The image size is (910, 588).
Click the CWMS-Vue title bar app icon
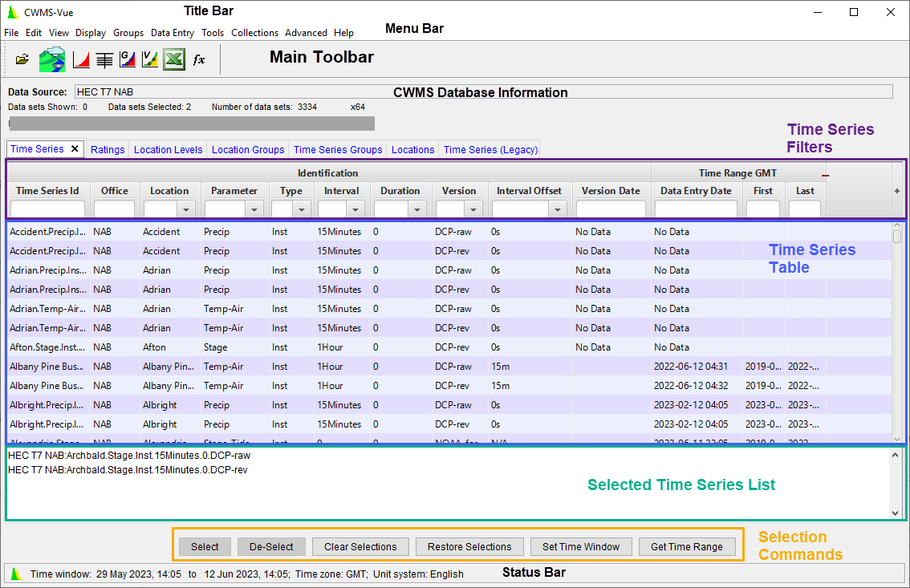pos(13,12)
